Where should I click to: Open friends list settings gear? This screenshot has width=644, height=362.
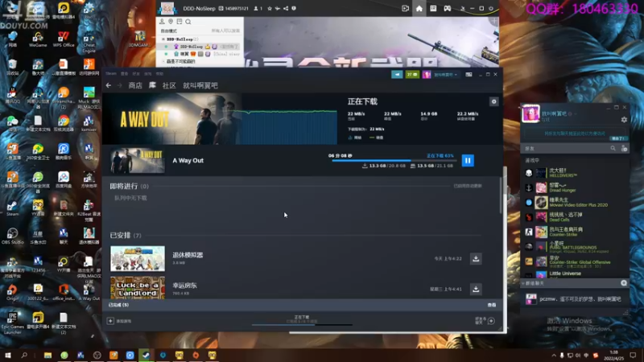[x=624, y=120]
